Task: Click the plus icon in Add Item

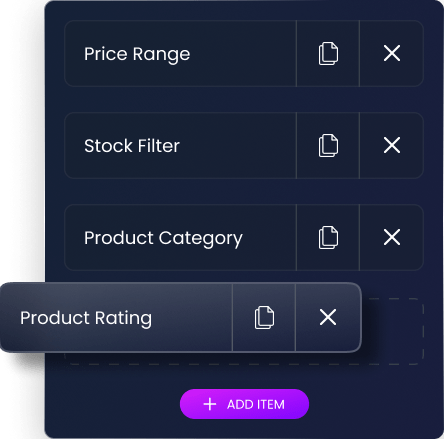Action: (210, 404)
